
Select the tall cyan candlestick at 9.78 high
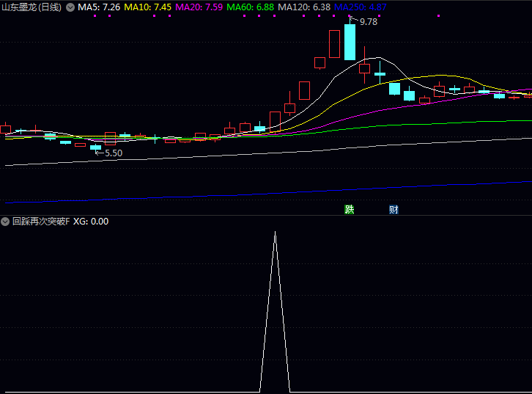tap(350, 42)
